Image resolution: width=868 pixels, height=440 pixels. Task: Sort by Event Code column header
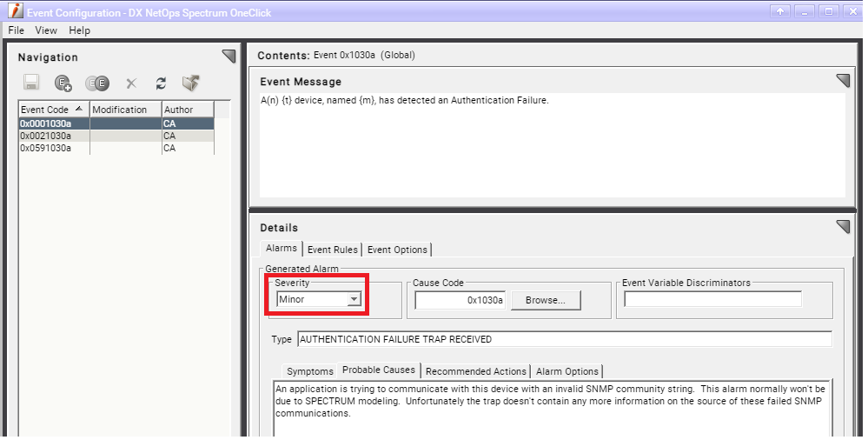[54, 110]
